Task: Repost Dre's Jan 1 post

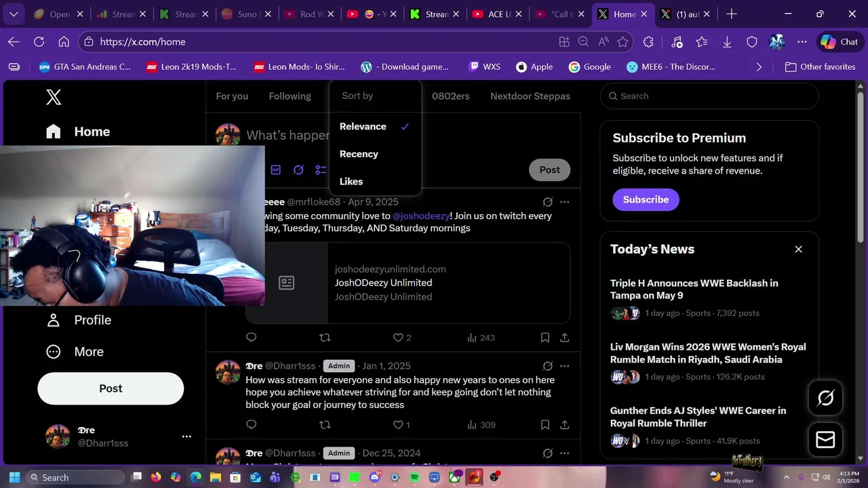Action: tap(325, 425)
